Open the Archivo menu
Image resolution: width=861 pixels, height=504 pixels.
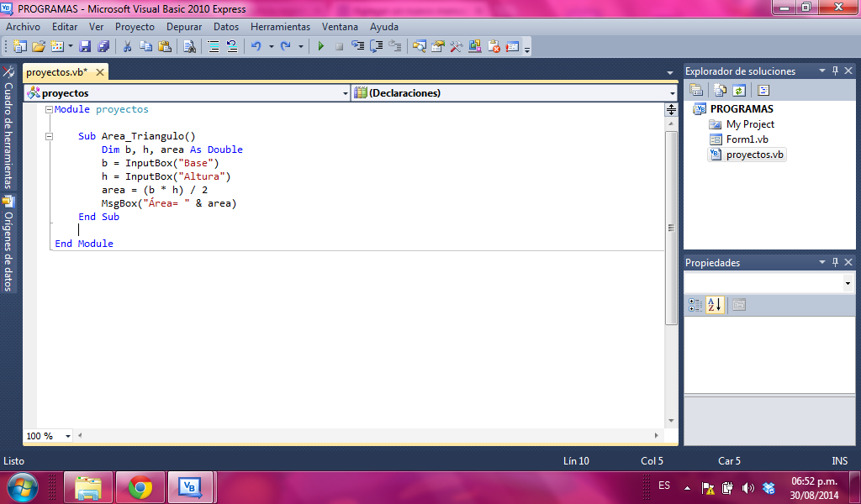pyautogui.click(x=23, y=27)
